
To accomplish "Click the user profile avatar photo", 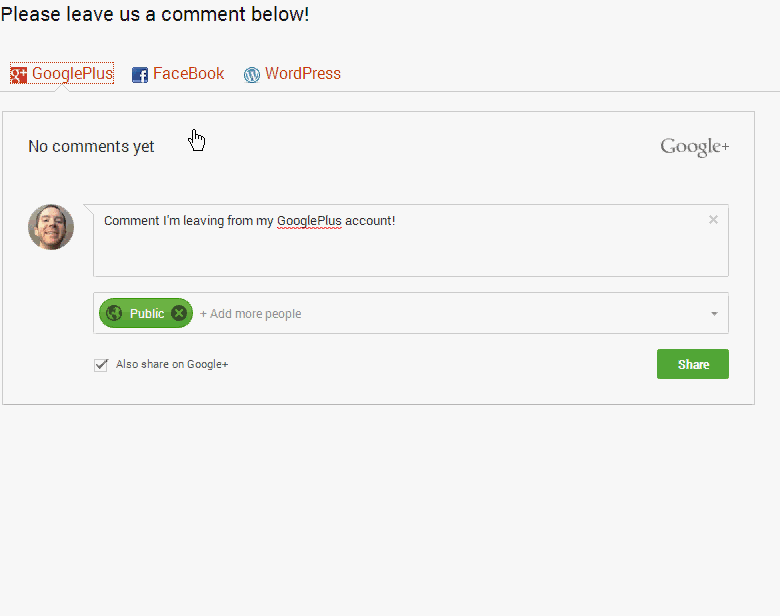I will click(51, 227).
